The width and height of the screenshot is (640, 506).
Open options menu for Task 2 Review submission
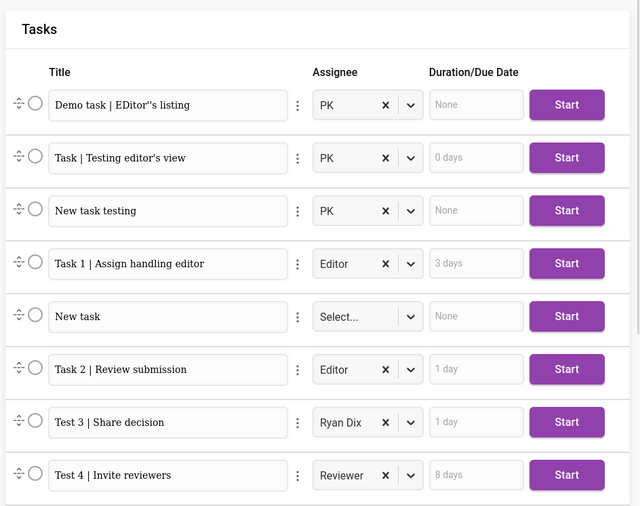click(x=297, y=370)
